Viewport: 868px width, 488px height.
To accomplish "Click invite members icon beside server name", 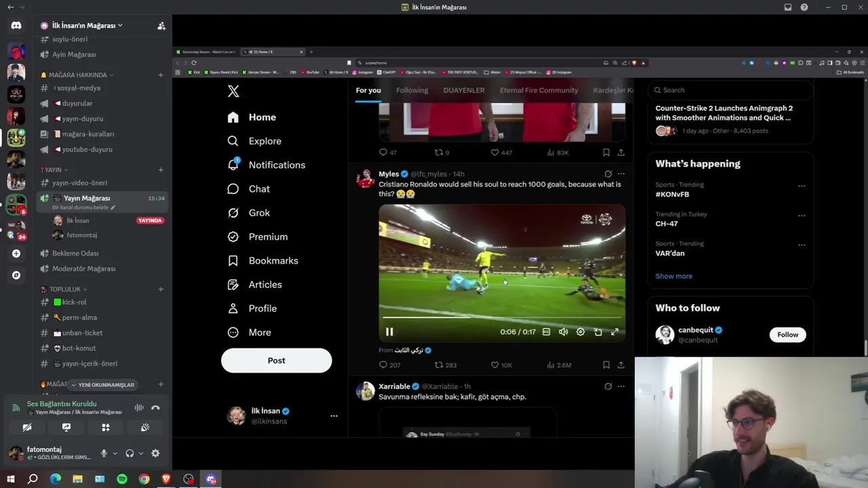I will [x=161, y=26].
